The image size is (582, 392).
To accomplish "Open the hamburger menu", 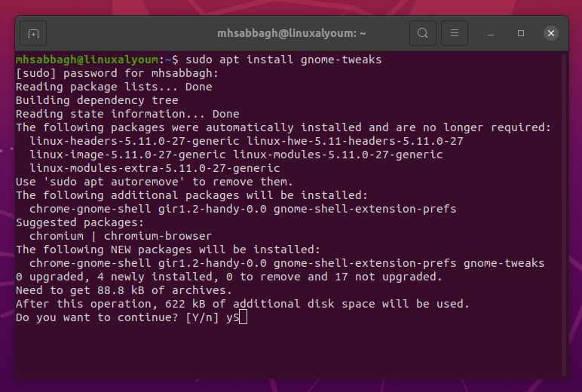I will pos(455,33).
